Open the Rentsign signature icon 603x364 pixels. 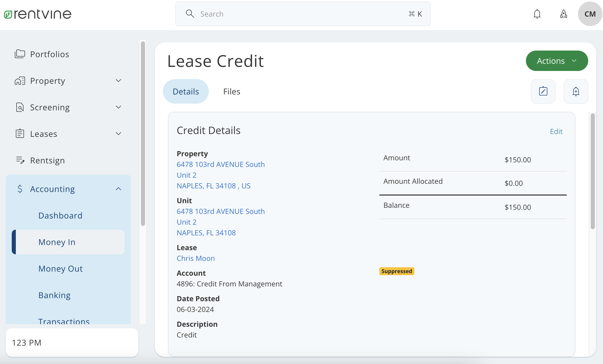pos(20,160)
